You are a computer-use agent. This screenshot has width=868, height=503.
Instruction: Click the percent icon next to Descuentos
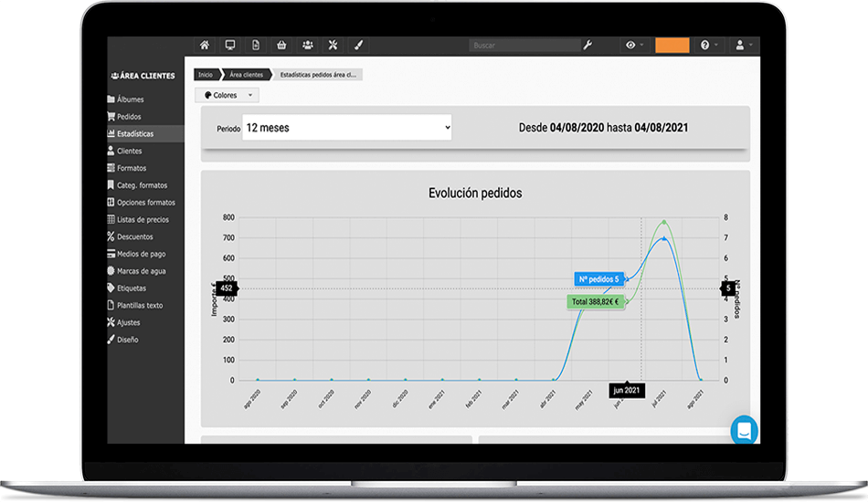[111, 236]
